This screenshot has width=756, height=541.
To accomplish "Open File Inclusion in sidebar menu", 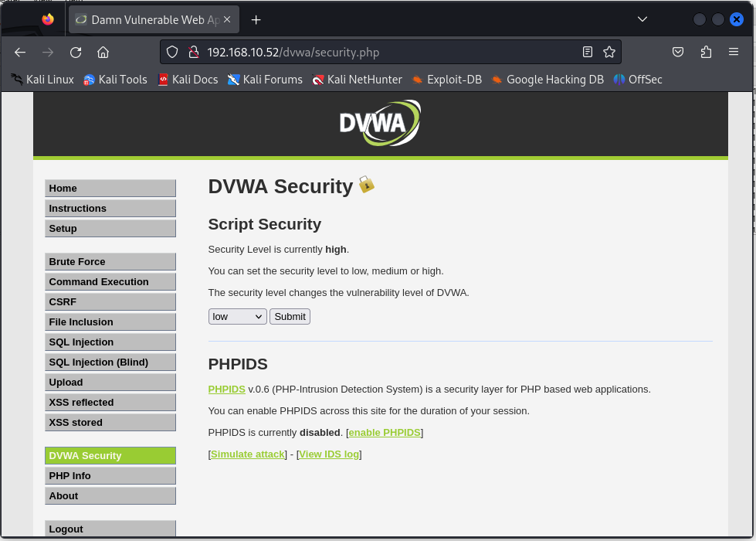I will point(110,322).
